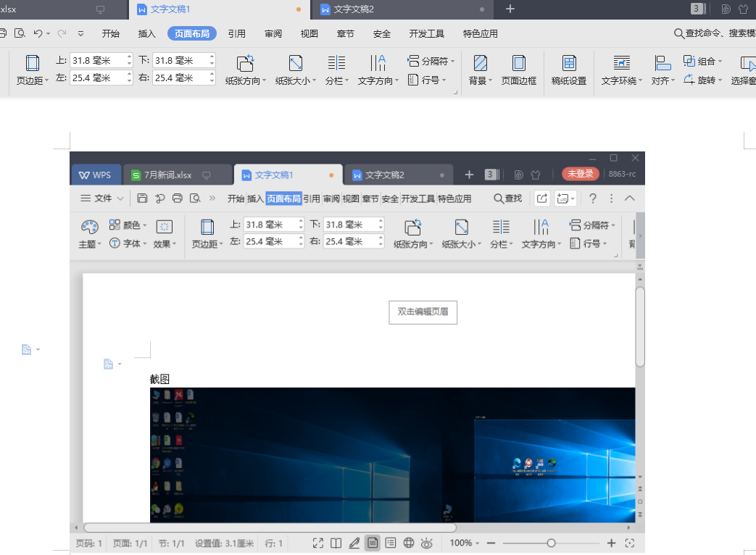Toggle outline view icon in the embedded status bar
756x555 pixels.
[x=391, y=543]
